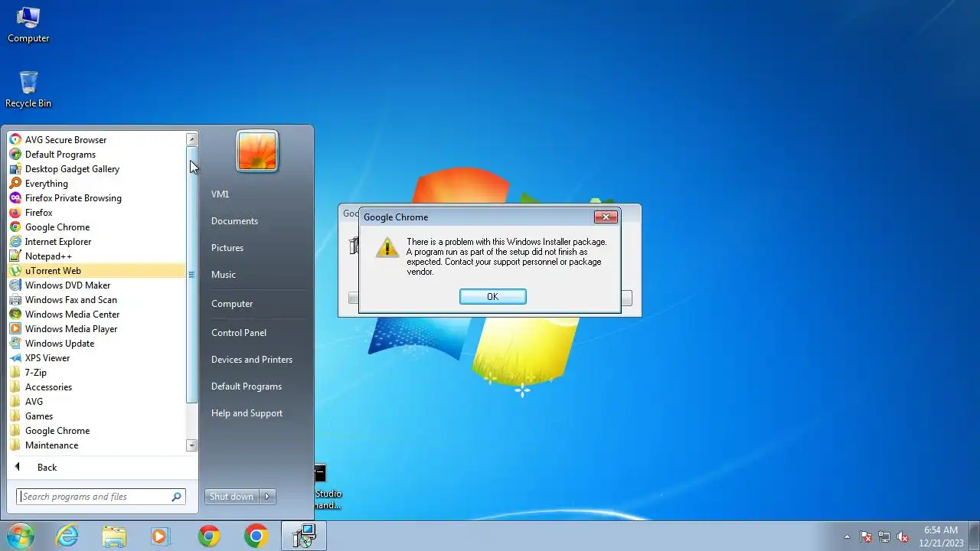
Task: Click the user account picture in Start menu
Action: tap(257, 150)
